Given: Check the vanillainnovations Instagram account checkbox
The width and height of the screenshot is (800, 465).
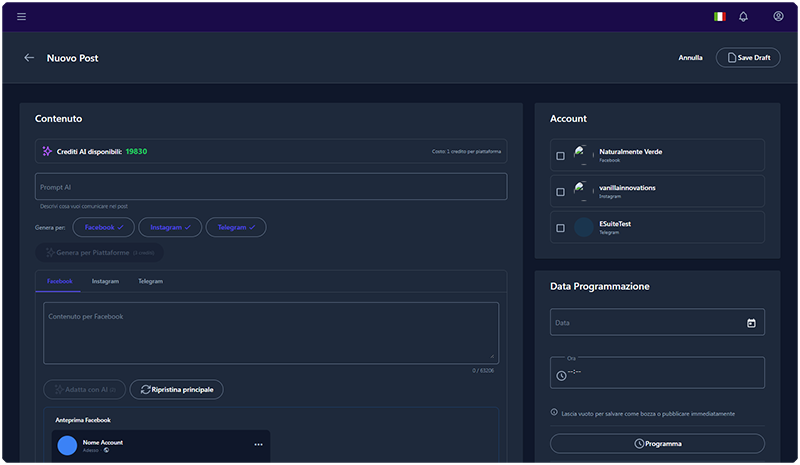Looking at the screenshot, I should pos(560,192).
